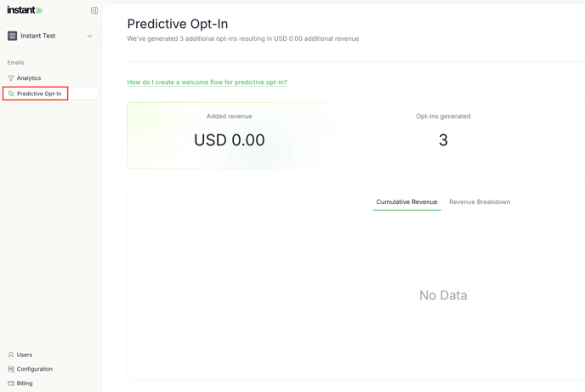Viewport: 585px width, 392px height.
Task: Click the Instant logo
Action: pos(25,10)
